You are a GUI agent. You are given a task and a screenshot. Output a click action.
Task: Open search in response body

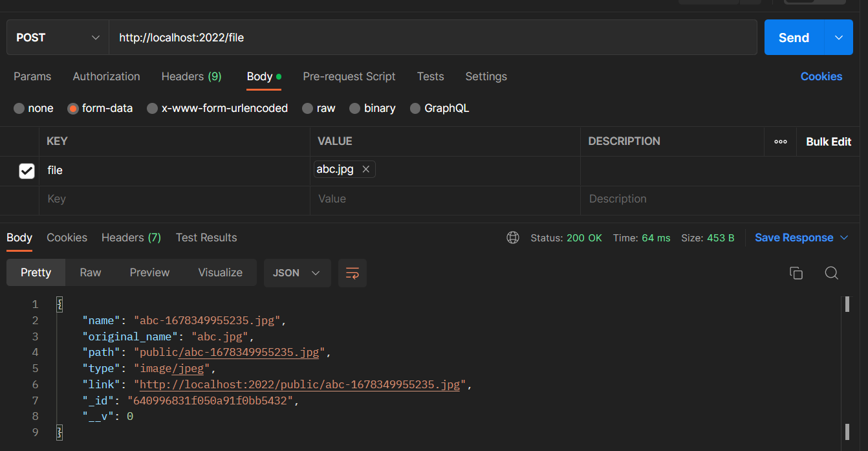click(832, 273)
